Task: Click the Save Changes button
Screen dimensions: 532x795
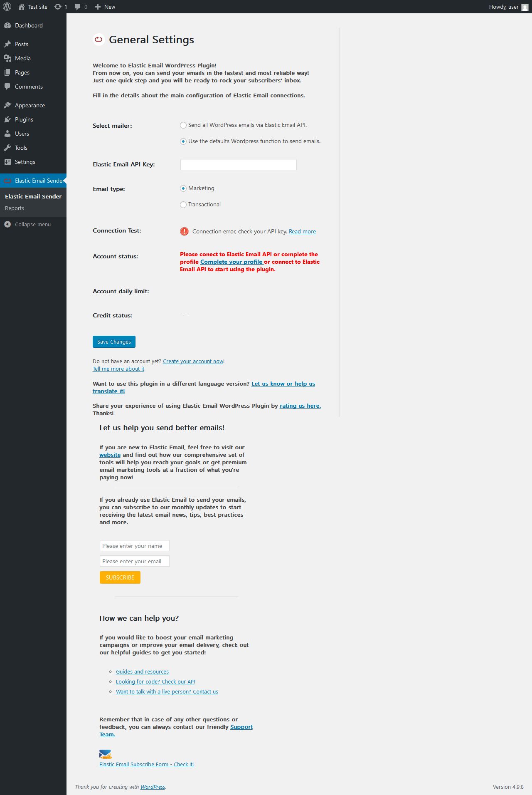Action: (x=114, y=342)
